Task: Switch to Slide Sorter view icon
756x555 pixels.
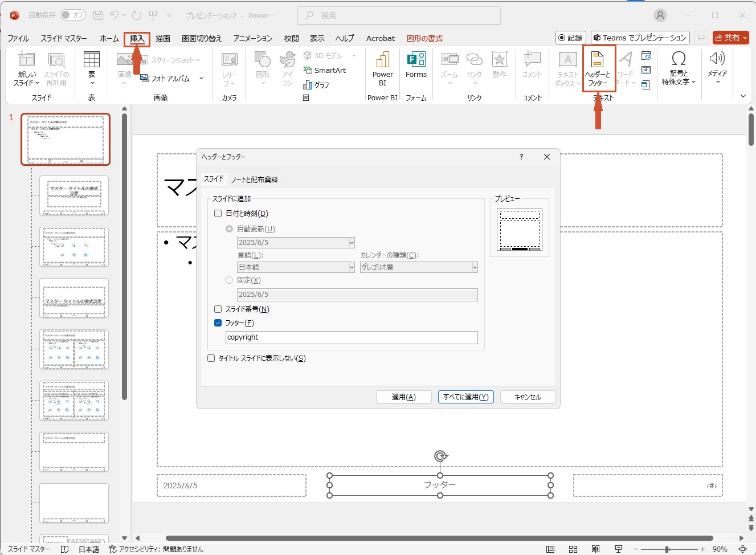Action: [573, 549]
